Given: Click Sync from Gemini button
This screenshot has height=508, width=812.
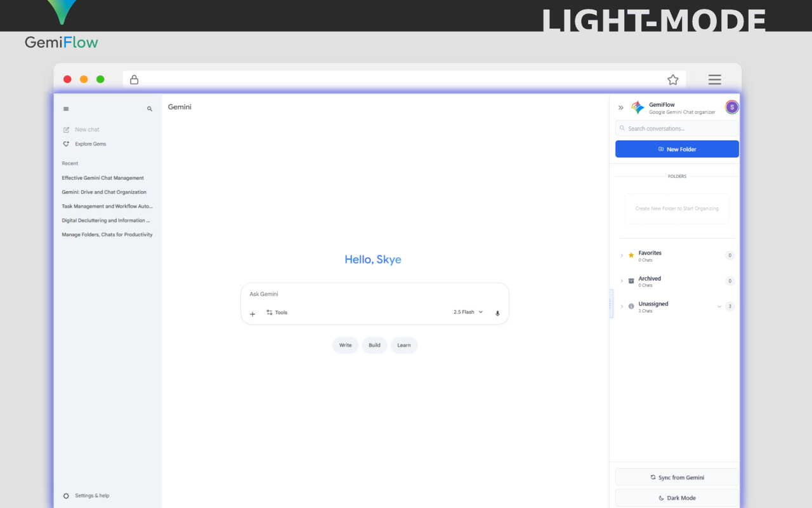Looking at the screenshot, I should 677,478.
